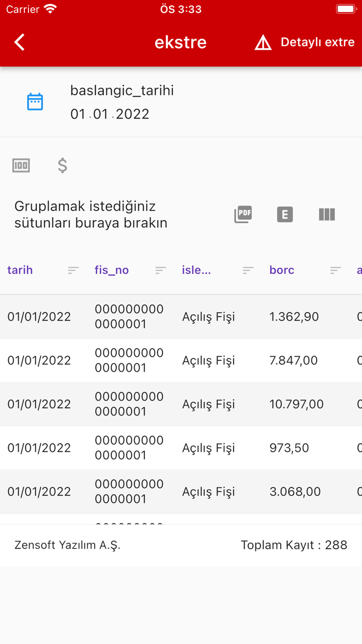Open the column chooser icon
This screenshot has height=644, width=362.
327,214
